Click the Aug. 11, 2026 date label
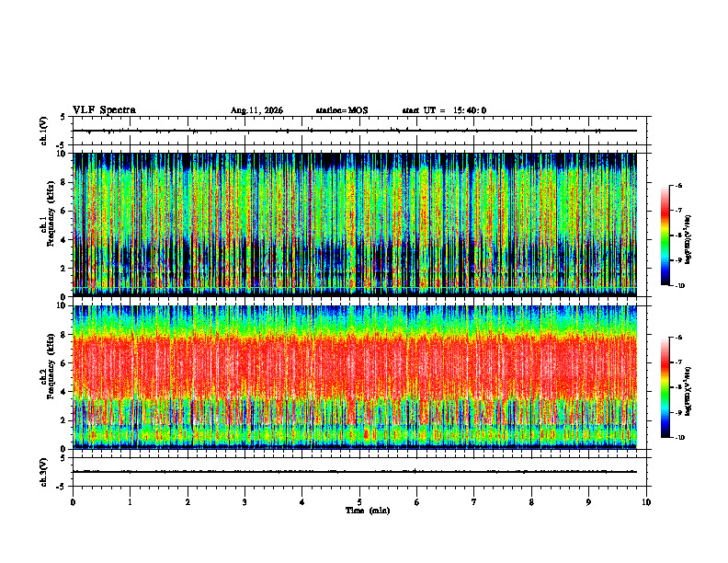This screenshot has width=728, height=563. click(256, 110)
